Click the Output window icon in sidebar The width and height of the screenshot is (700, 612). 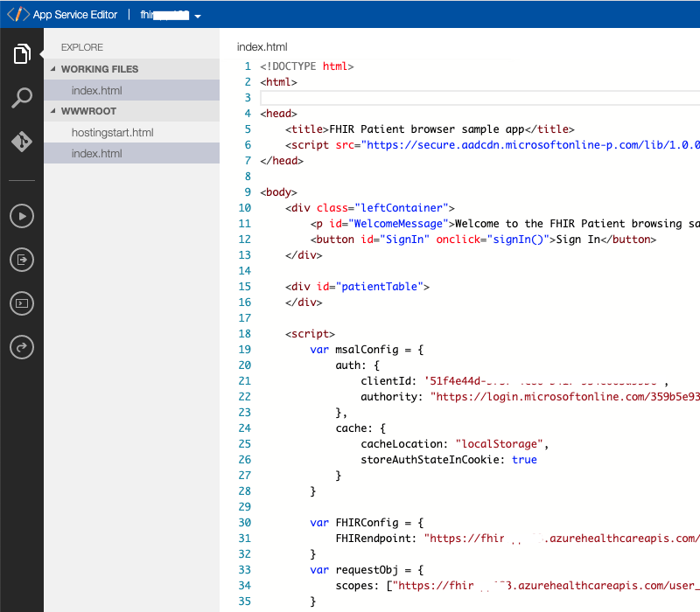tap(22, 260)
